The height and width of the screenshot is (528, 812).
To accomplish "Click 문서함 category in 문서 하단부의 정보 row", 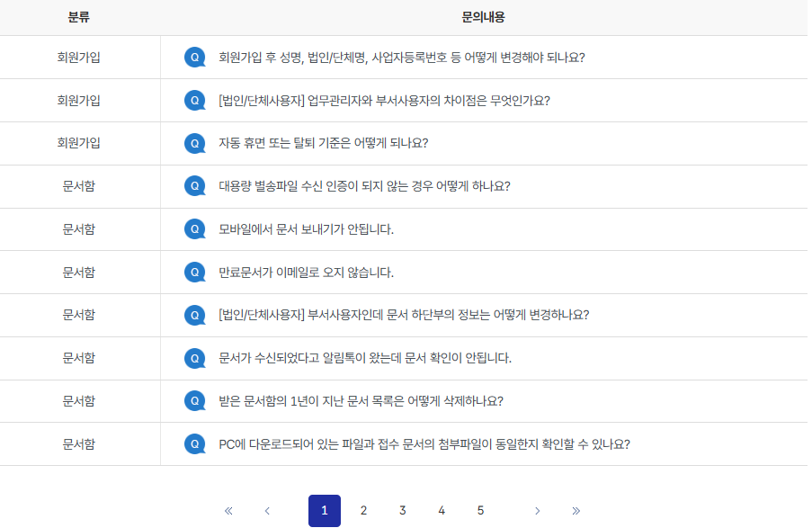I will [x=79, y=315].
